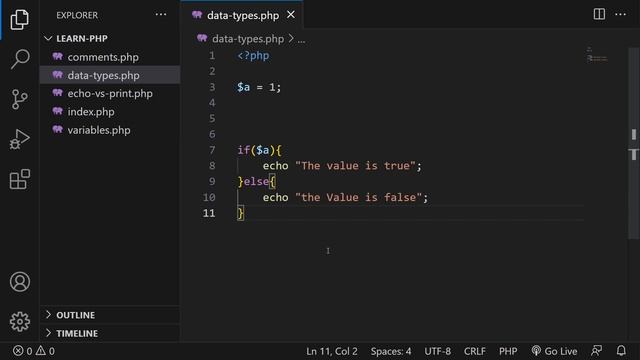
Task: Open variables.php from the explorer
Action: tap(99, 130)
